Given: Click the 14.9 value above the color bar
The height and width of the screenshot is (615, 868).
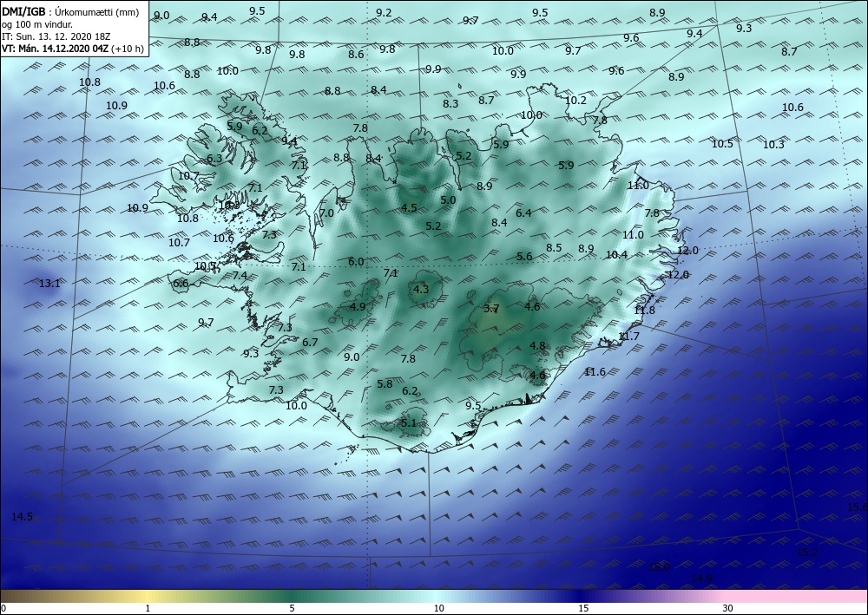Looking at the screenshot, I should tap(701, 578).
